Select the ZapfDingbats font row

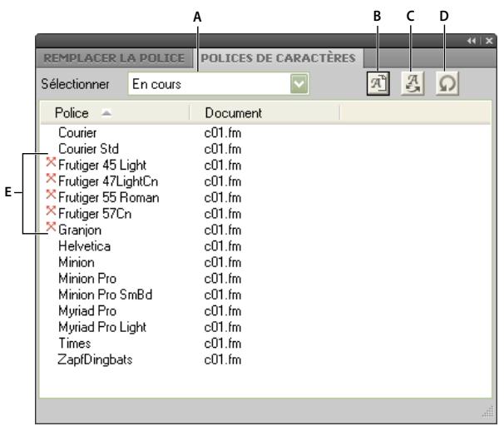[265, 359]
